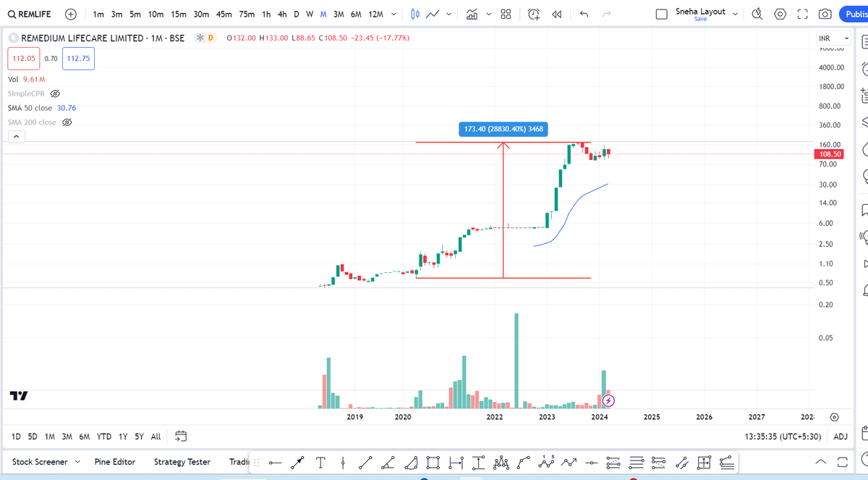The height and width of the screenshot is (480, 868).
Task: Expand the bottom panel with up chevron
Action: pos(820,462)
